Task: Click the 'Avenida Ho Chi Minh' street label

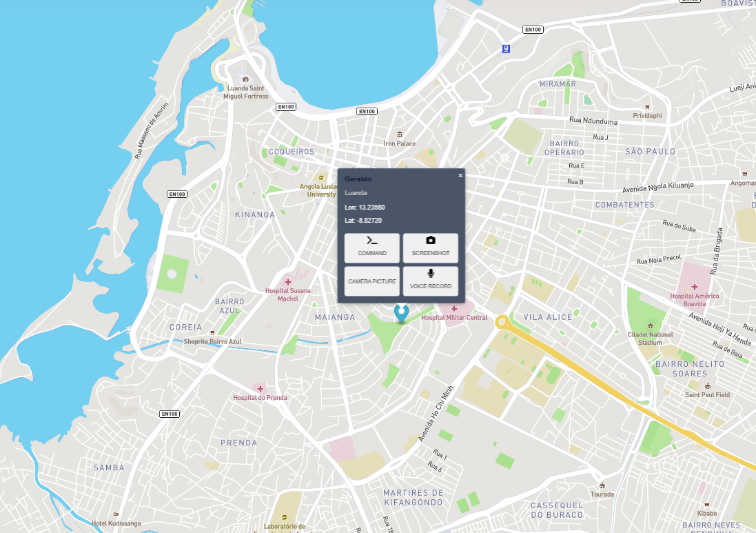Action: 436,414
